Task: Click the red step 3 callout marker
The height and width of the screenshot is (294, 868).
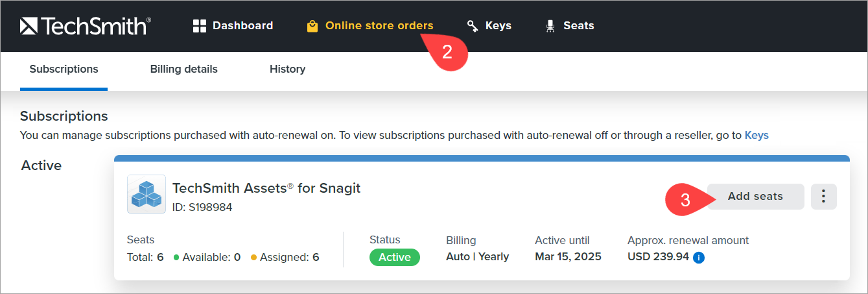Action: pos(685,200)
